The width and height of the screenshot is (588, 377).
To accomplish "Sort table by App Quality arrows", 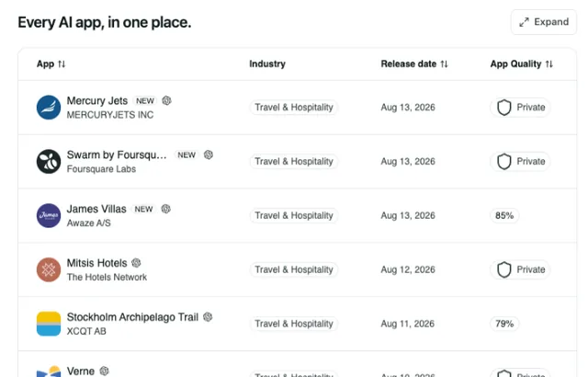I will (549, 64).
